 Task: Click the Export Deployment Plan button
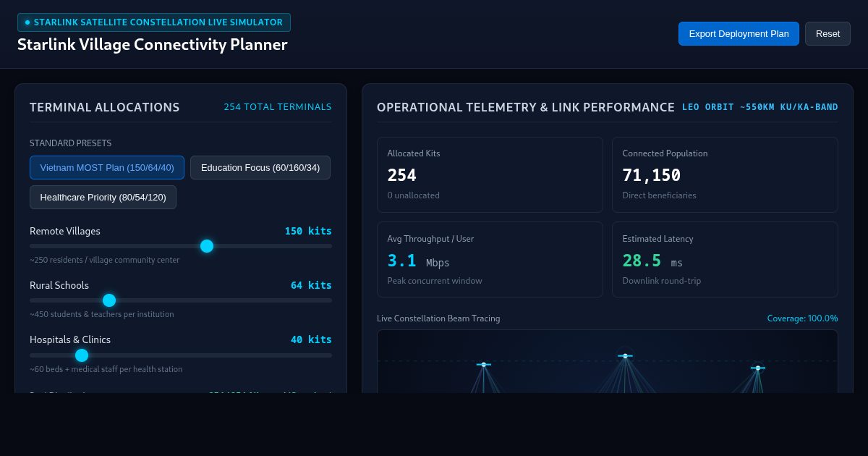(x=739, y=33)
